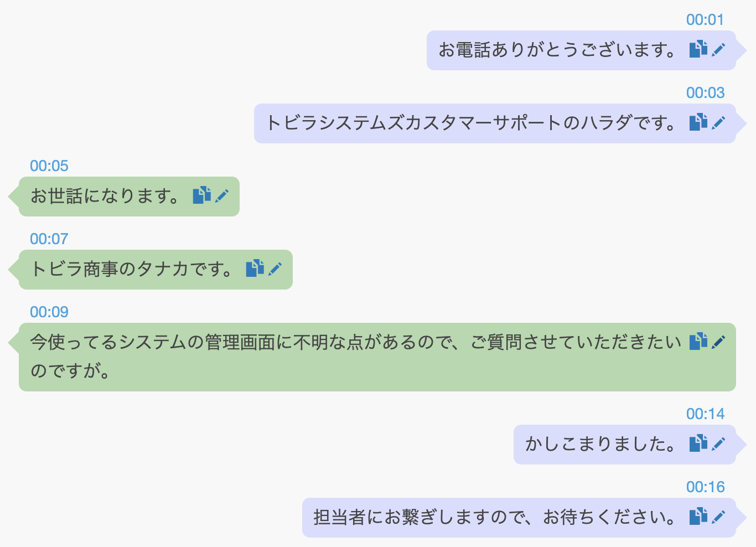Jump to the 00:14 timestamp
This screenshot has width=756, height=547.
[706, 414]
